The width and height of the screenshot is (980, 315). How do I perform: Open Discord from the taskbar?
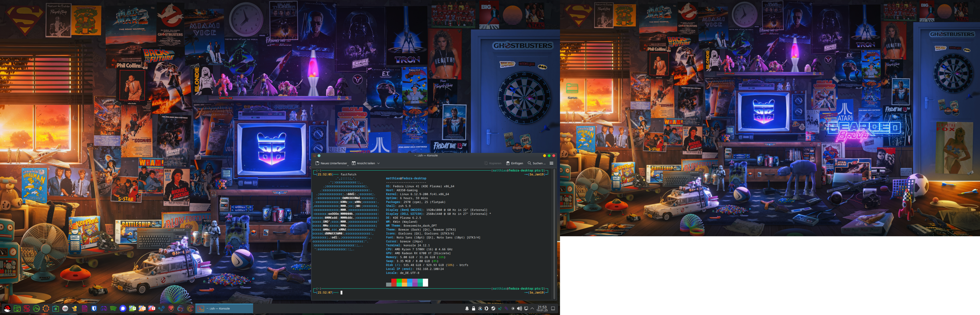pos(103,309)
